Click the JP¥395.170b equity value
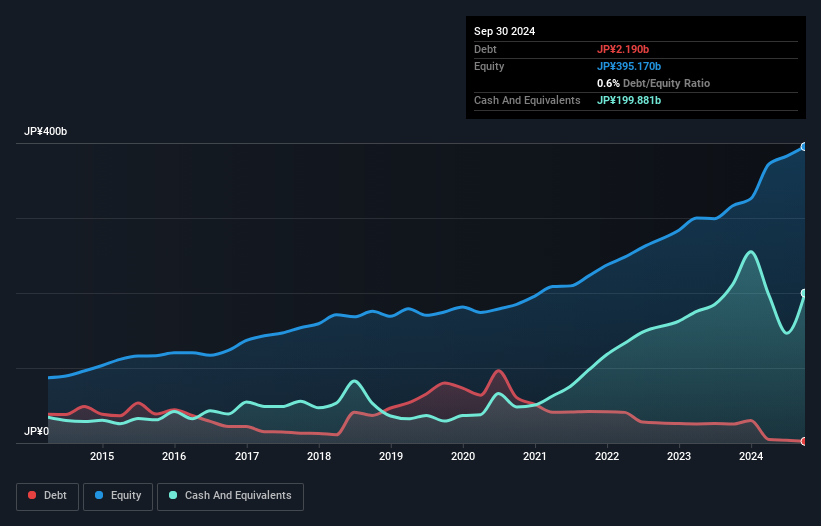Screen dimensions: 821x526 click(629, 66)
